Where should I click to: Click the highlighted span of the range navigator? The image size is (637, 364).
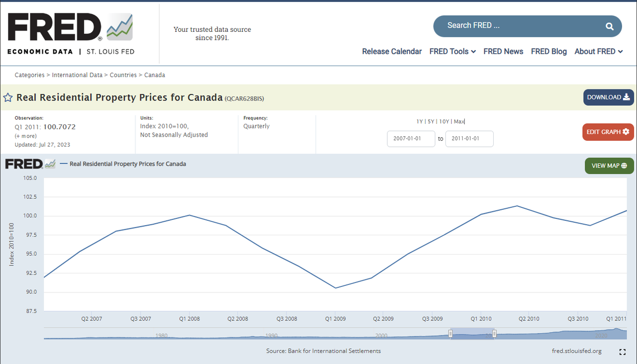[472, 334]
